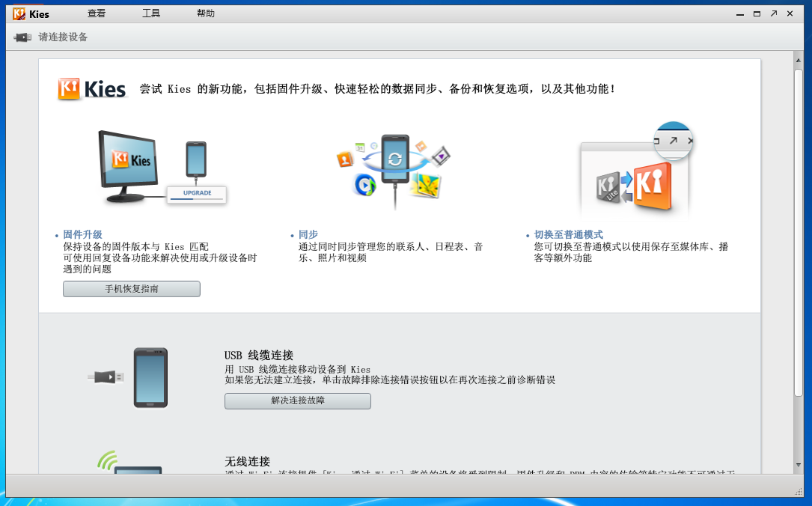Click the USB cable phone icon
Viewport: 812px width, 506px height.
click(x=129, y=377)
